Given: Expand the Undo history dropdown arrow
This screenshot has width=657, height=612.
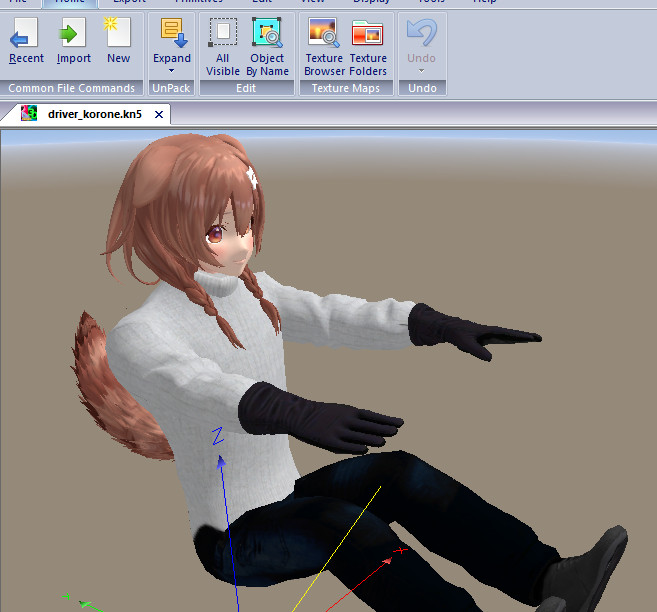Looking at the screenshot, I should [420, 70].
